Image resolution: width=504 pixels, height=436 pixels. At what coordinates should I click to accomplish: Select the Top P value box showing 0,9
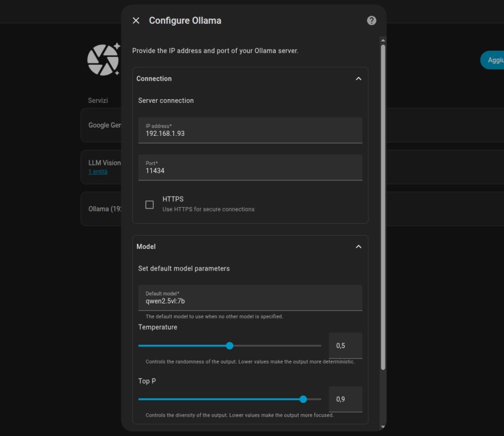coord(345,399)
